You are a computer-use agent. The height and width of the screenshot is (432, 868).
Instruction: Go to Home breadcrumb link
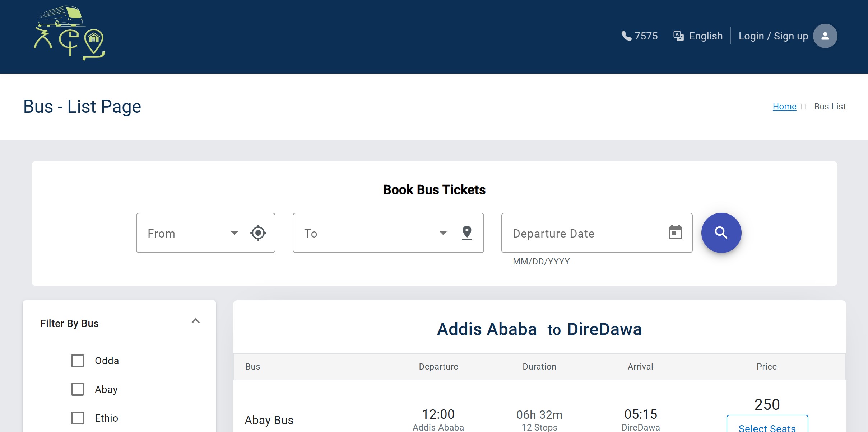pos(784,107)
